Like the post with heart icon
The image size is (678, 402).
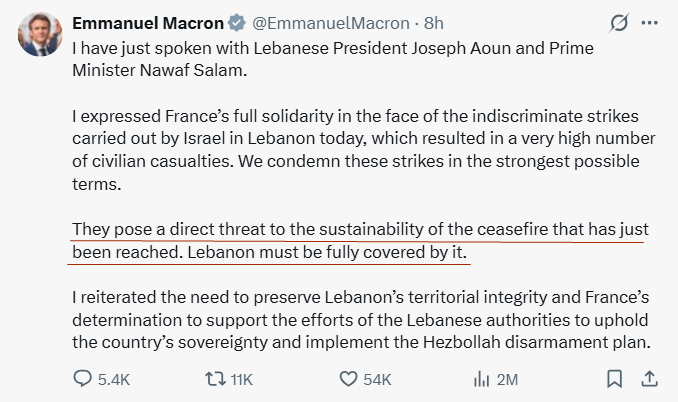tap(348, 378)
